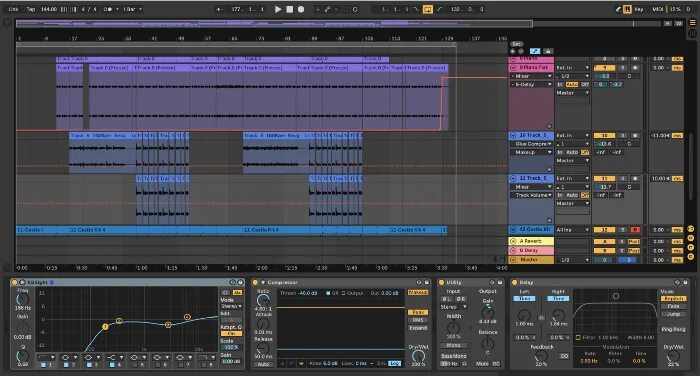The image size is (700, 376).
Task: Toggle the computer MIDI keyboard icon
Action: 627,9
